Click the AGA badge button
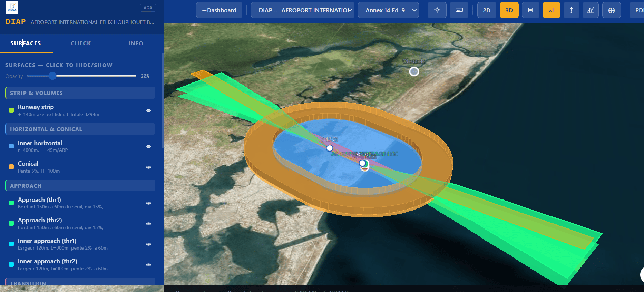The width and height of the screenshot is (644, 292). [x=148, y=8]
